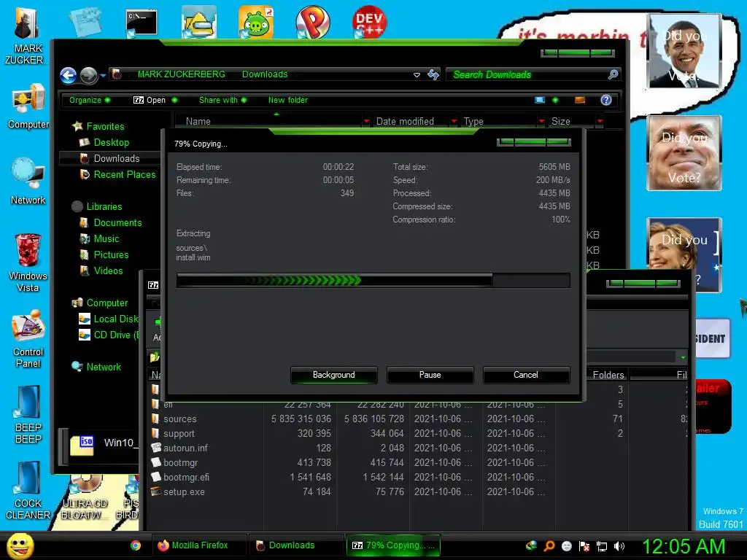The image size is (747, 560).
Task: Open the volume speaker tray icon
Action: click(x=619, y=546)
